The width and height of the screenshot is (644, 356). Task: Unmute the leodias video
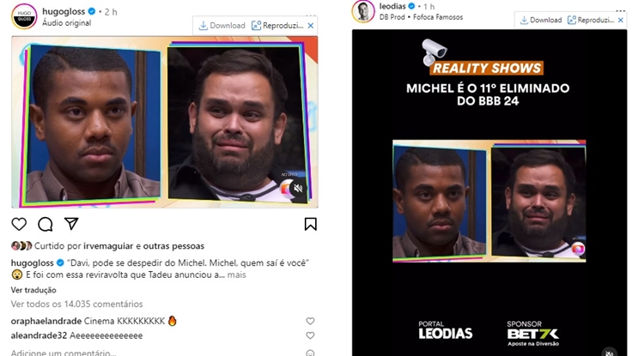click(610, 352)
